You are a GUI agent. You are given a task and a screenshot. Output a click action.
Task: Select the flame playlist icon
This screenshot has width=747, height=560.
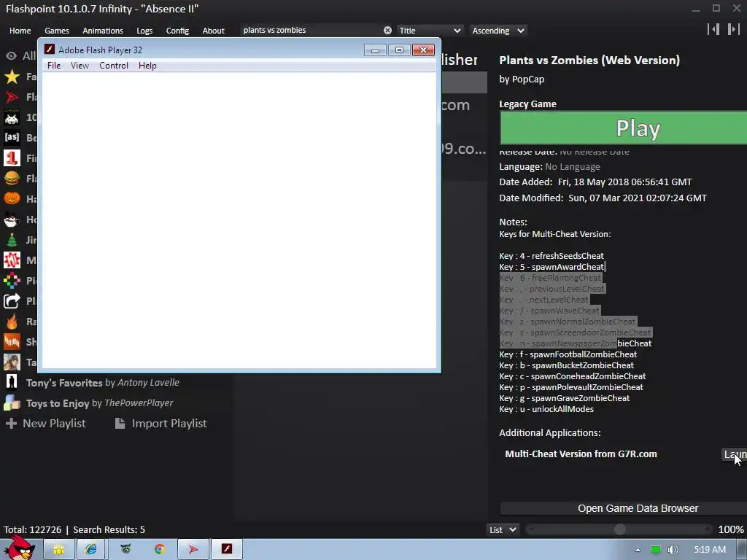pos(12,322)
